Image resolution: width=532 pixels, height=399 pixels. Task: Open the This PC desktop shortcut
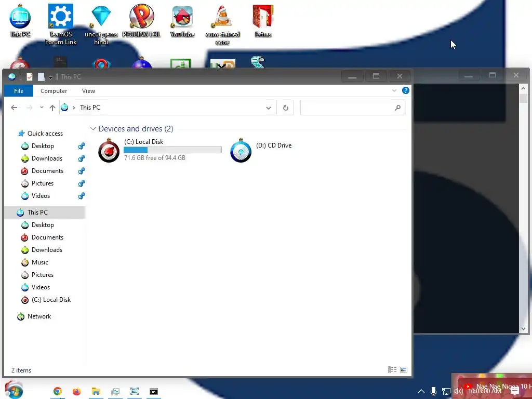point(20,21)
